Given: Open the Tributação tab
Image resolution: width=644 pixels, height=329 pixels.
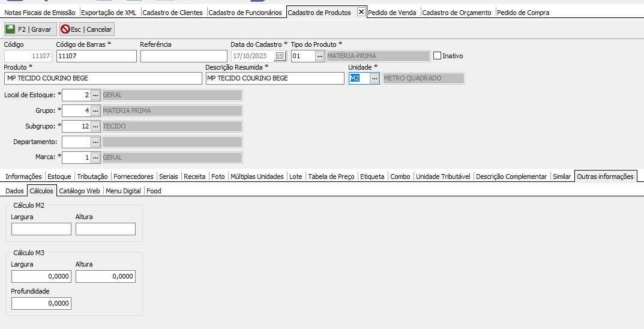Looking at the screenshot, I should (x=92, y=177).
